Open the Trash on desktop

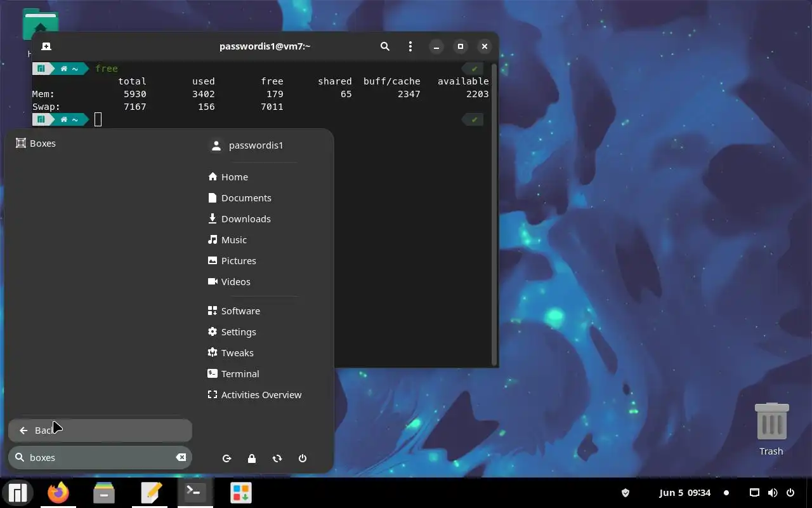click(x=771, y=429)
